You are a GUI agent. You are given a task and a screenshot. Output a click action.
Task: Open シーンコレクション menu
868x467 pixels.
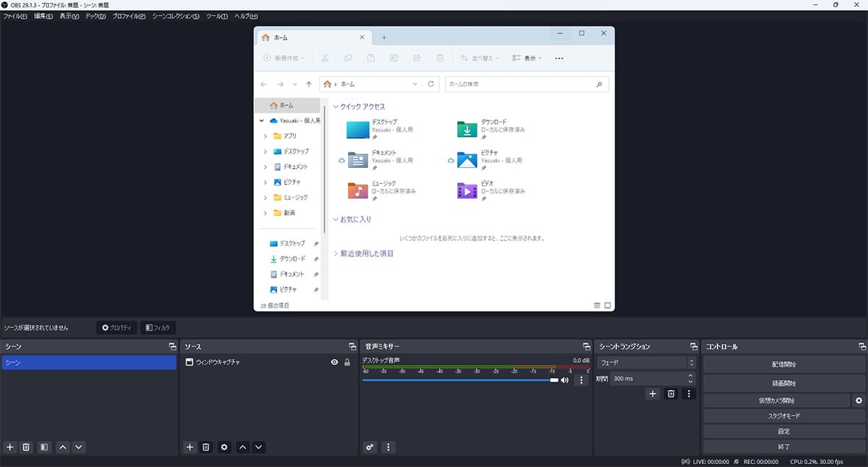pos(176,16)
